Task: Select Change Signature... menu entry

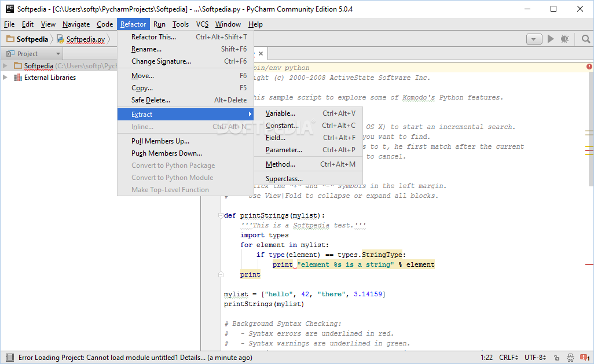Action: pyautogui.click(x=185, y=61)
